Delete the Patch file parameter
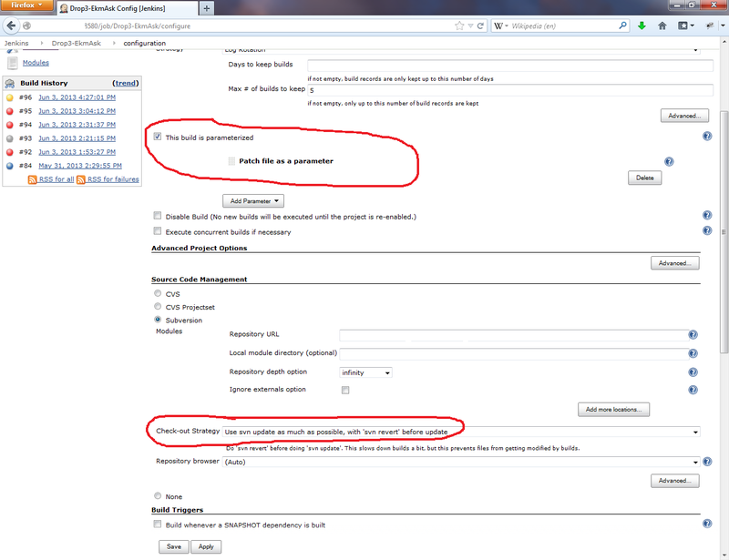The height and width of the screenshot is (560, 729). coord(645,178)
